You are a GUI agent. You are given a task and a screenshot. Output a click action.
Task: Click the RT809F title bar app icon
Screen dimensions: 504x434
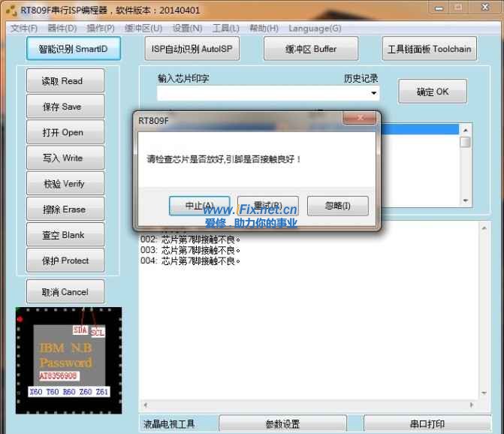tap(11, 10)
